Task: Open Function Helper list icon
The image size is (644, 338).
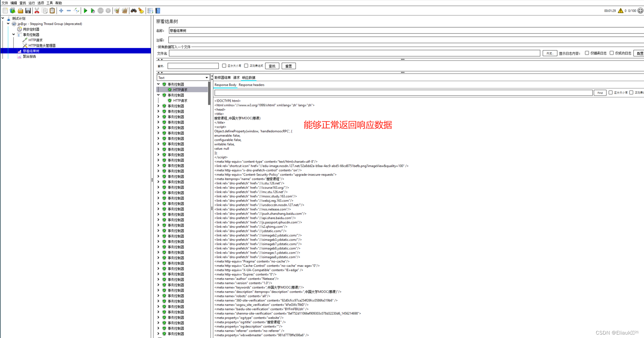Action: tap(150, 11)
